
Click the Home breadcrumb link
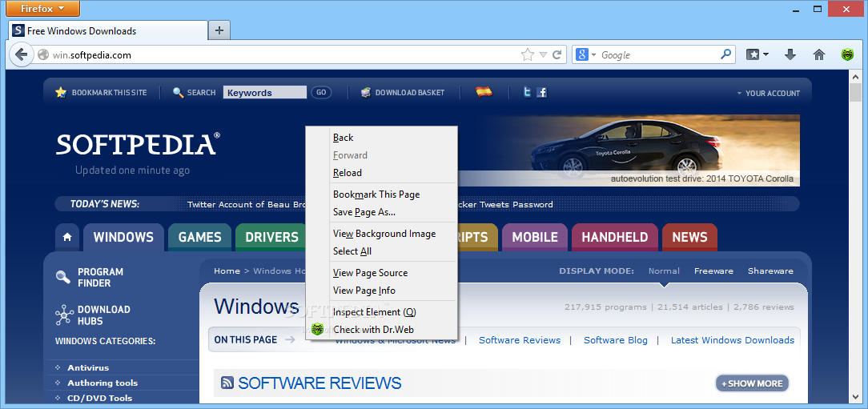coord(227,271)
